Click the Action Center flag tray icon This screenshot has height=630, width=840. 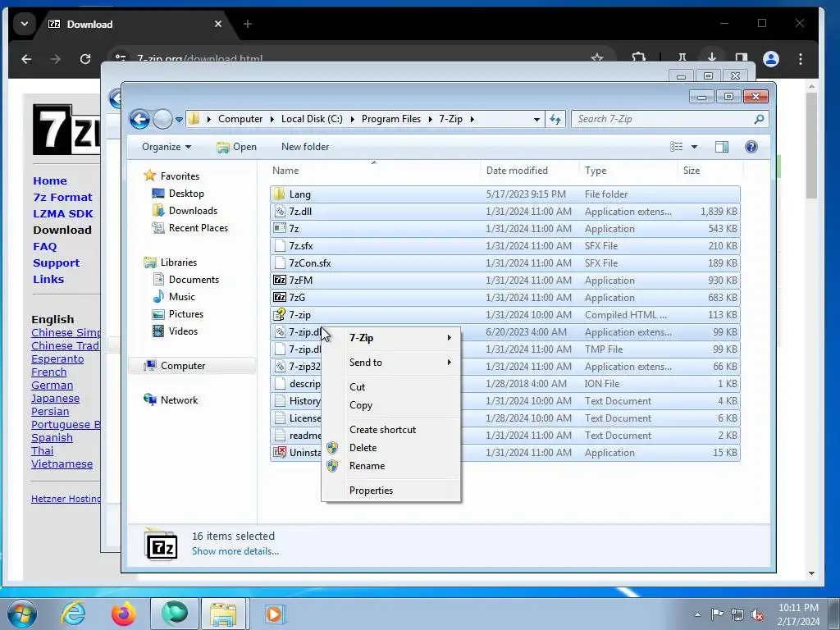[717, 614]
